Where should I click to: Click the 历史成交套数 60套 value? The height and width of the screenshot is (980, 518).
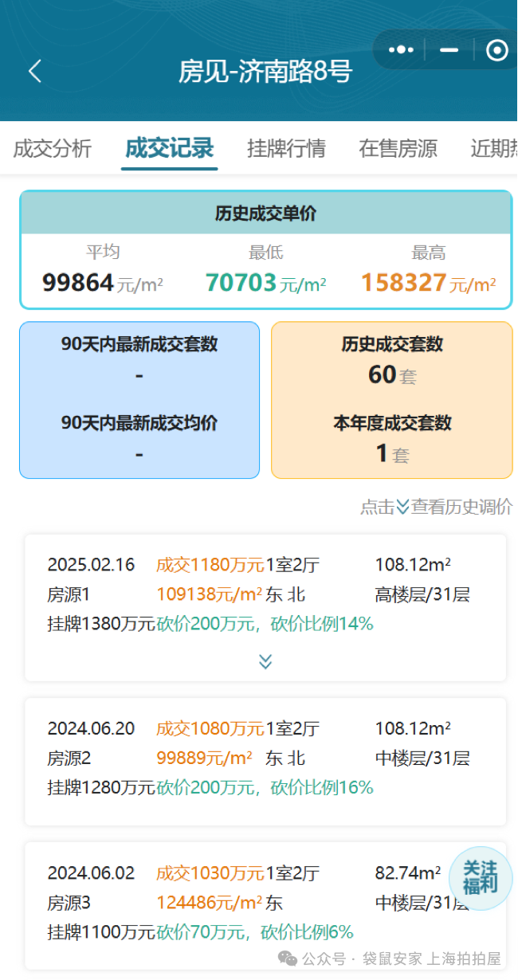392,374
